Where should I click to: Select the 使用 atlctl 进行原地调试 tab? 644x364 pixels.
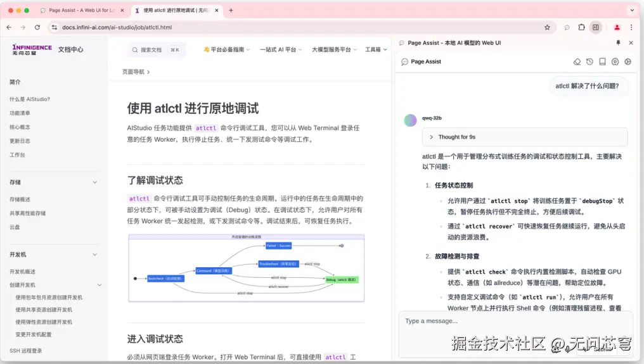176,10
